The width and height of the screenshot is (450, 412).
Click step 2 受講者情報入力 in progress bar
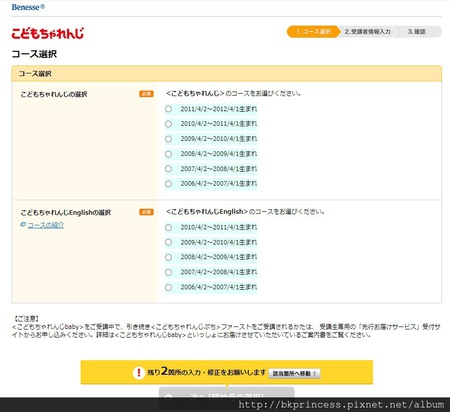tap(367, 32)
